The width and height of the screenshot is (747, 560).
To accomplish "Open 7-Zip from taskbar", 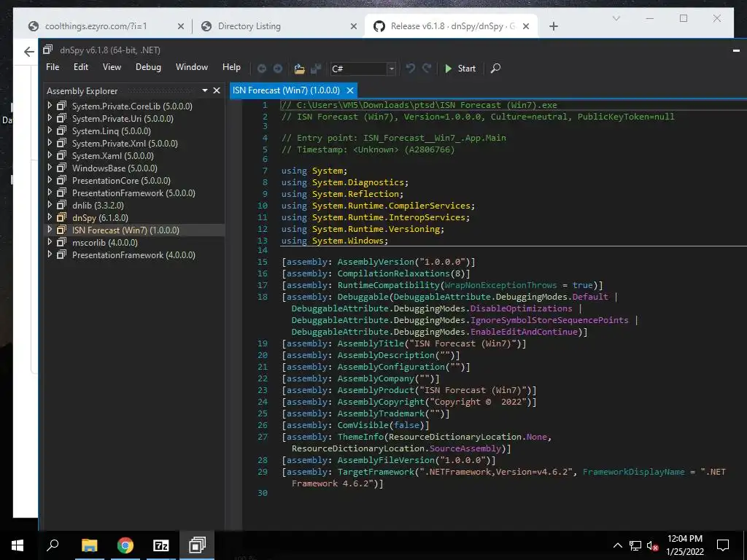I will point(161,545).
